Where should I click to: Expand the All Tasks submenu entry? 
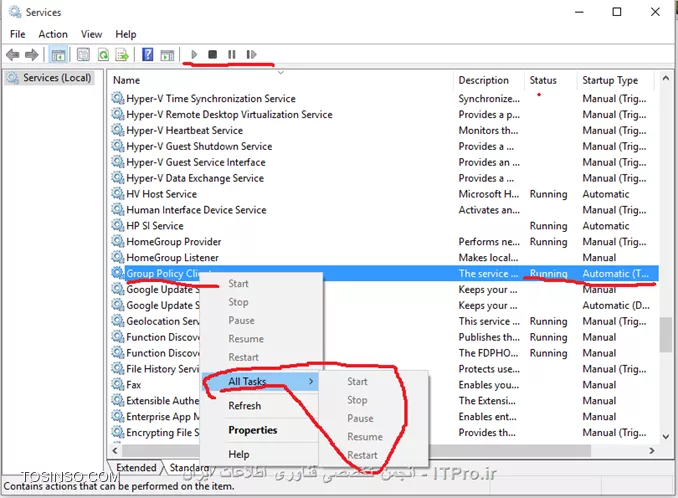coord(260,381)
